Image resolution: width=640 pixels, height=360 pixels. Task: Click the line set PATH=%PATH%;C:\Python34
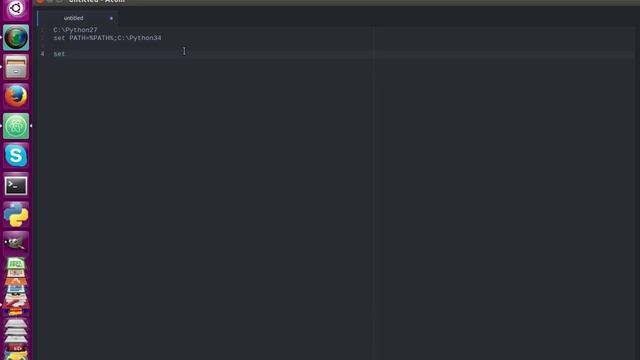pyautogui.click(x=107, y=38)
